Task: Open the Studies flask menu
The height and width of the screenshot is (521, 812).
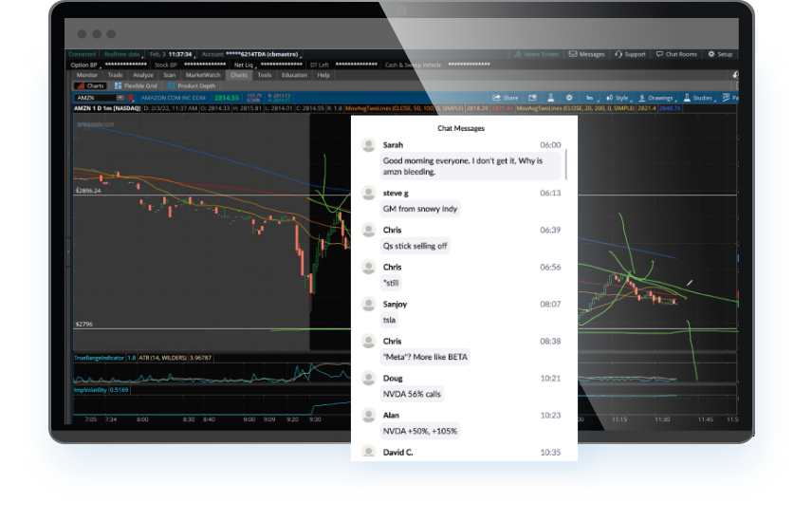Action: click(x=698, y=98)
